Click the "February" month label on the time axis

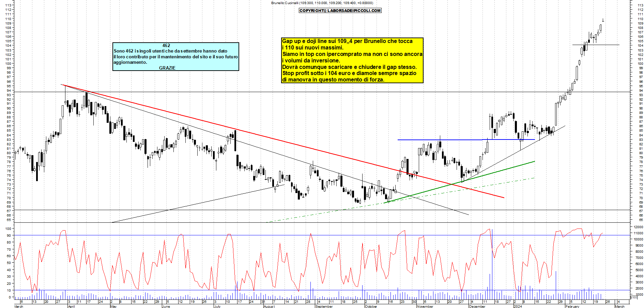(572, 306)
